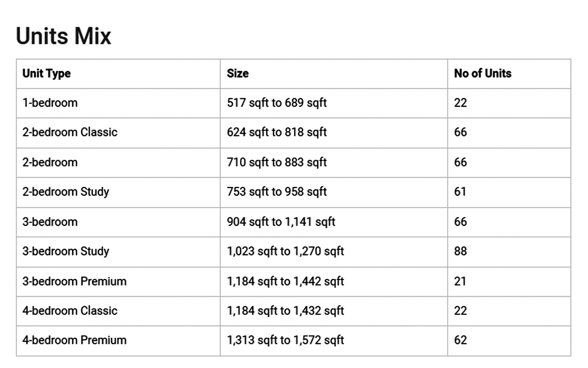Click the unit count "21"

[x=460, y=281]
